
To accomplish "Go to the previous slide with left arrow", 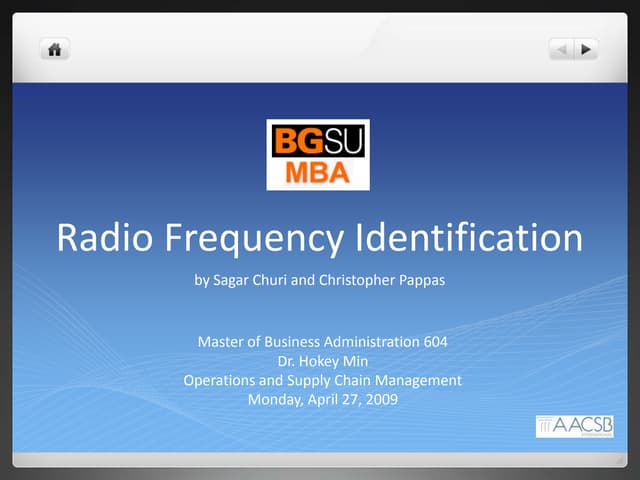I will tap(563, 48).
